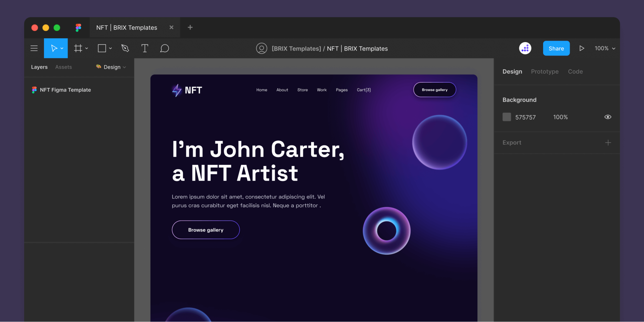The height and width of the screenshot is (322, 644).
Task: Add an Export setting with the plus
Action: click(608, 142)
